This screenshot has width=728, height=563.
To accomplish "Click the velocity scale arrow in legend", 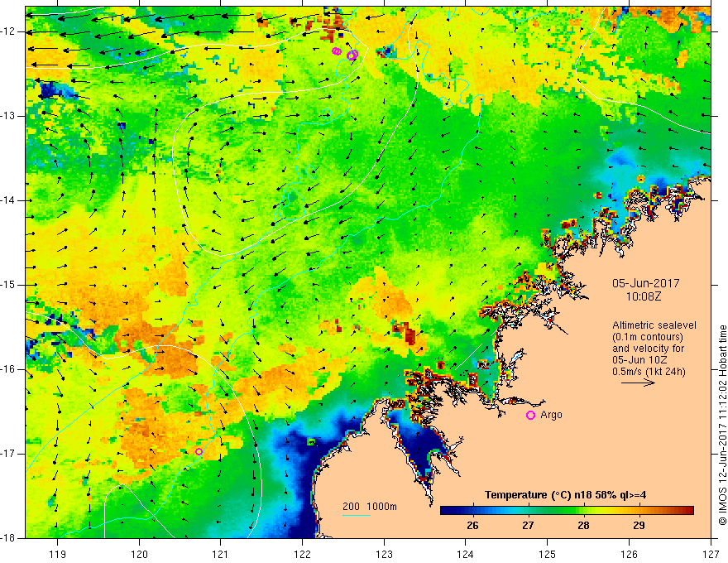I will (x=638, y=383).
